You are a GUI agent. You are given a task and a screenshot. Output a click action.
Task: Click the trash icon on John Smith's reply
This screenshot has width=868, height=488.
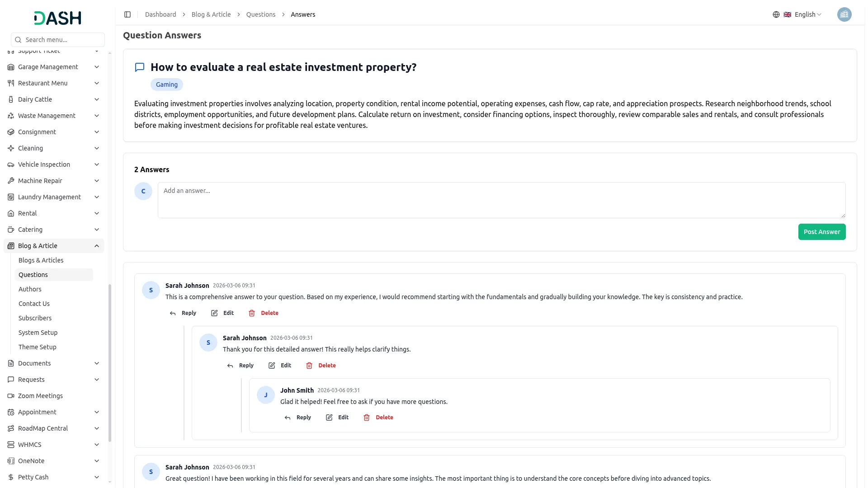click(367, 418)
